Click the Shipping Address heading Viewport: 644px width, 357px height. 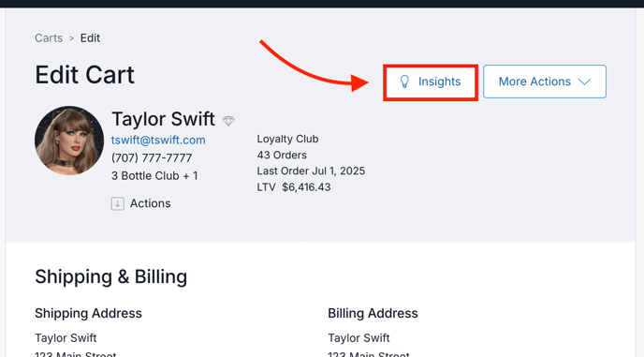point(88,313)
